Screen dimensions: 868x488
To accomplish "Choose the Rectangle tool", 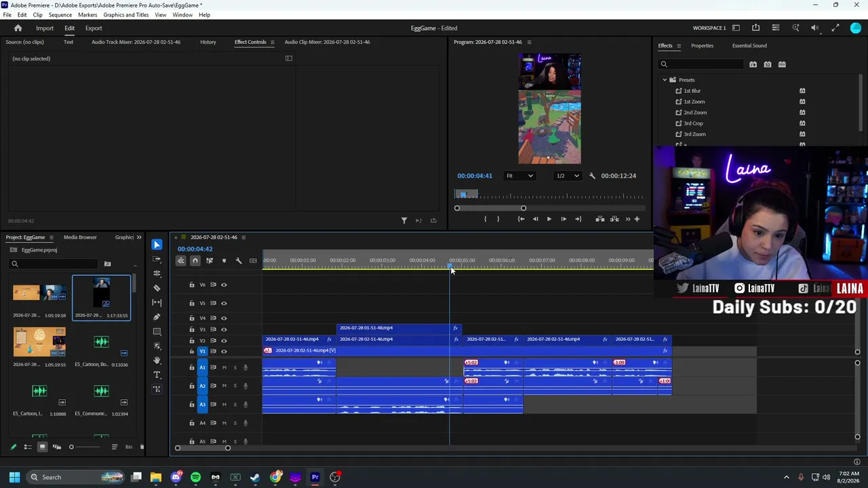I will (157, 331).
